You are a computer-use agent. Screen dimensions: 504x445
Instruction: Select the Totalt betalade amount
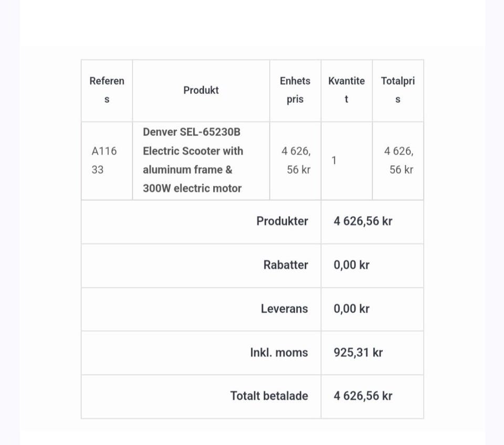point(363,396)
